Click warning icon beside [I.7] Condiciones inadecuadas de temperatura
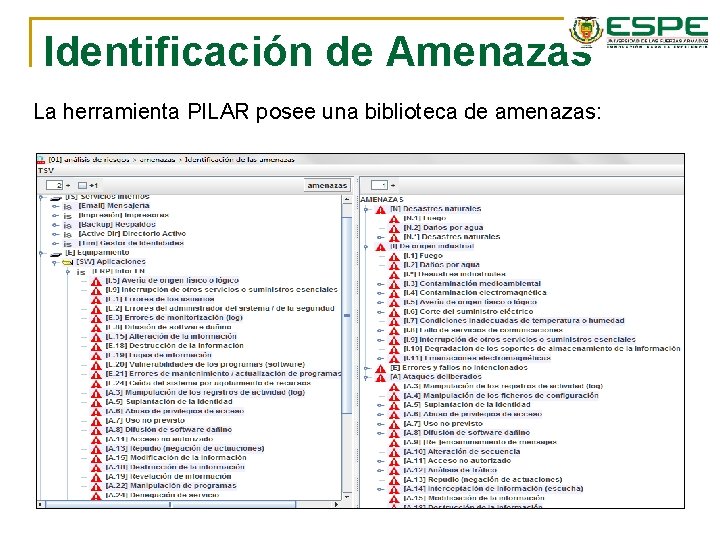720x540 pixels. click(x=394, y=321)
